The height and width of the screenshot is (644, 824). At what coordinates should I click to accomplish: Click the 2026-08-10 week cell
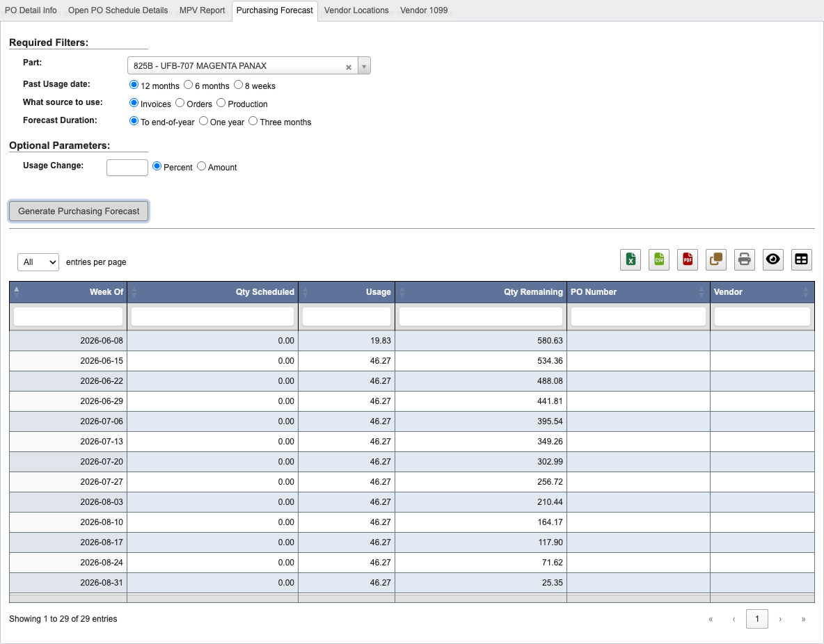click(x=68, y=522)
